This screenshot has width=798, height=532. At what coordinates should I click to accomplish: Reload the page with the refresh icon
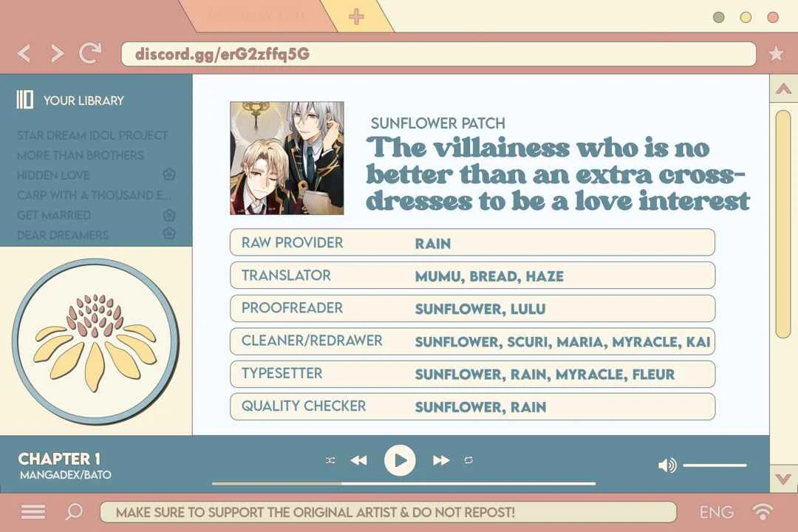click(x=90, y=52)
